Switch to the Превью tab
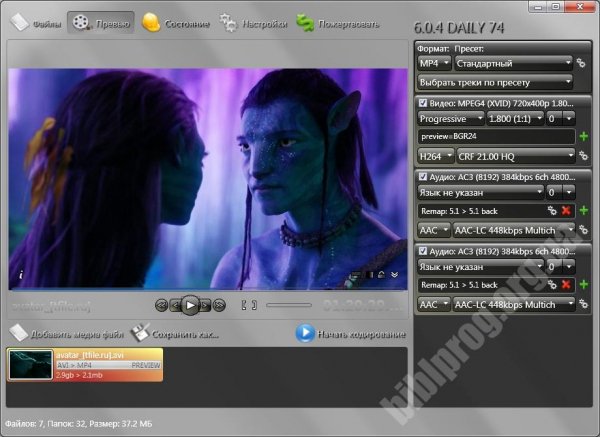 tap(101, 23)
